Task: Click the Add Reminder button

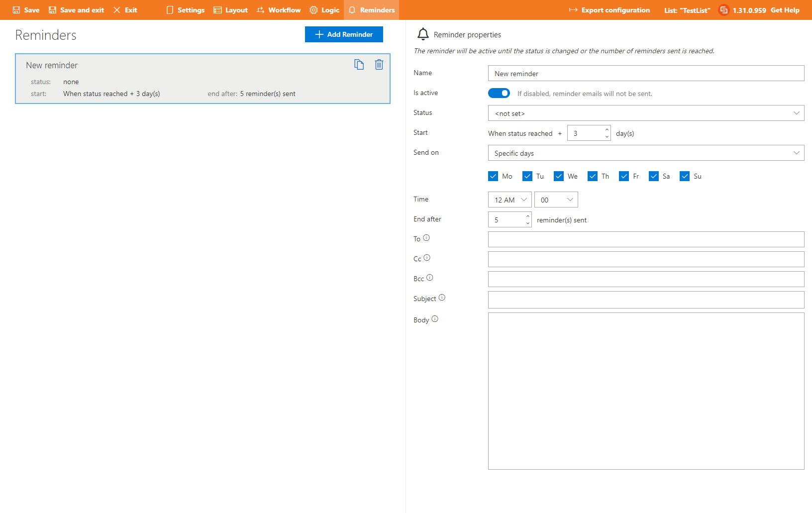Action: point(344,34)
